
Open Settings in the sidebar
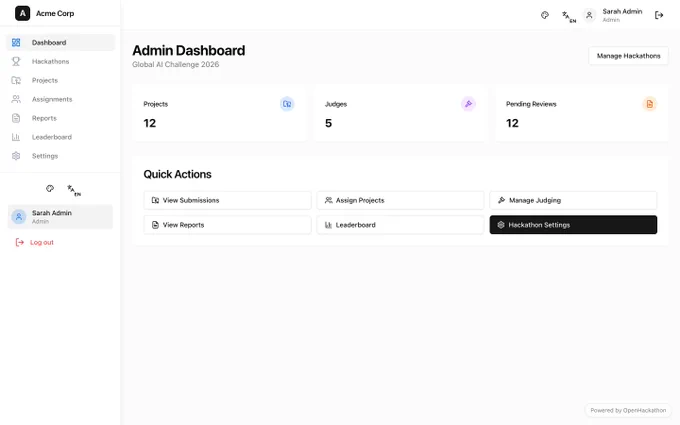(x=60, y=156)
